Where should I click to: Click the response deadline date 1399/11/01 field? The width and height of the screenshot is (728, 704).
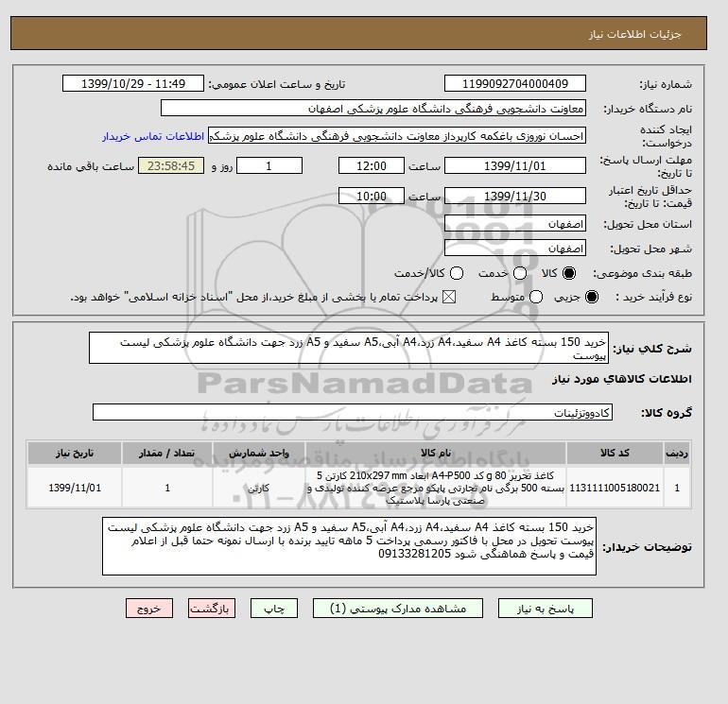515,165
